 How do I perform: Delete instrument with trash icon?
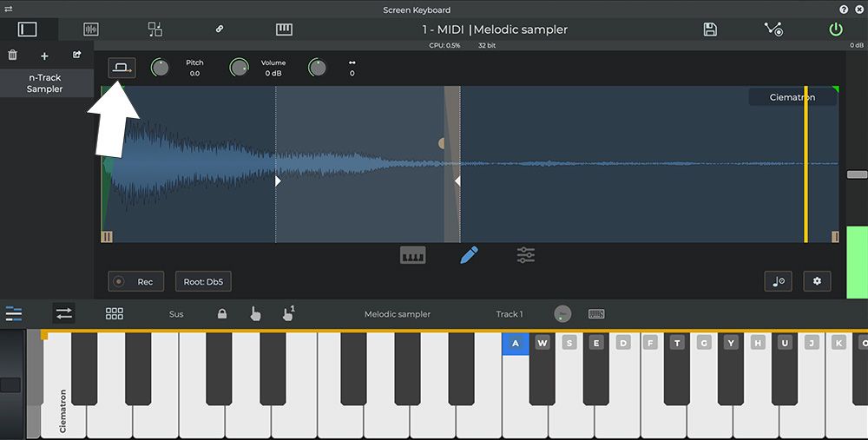click(13, 55)
